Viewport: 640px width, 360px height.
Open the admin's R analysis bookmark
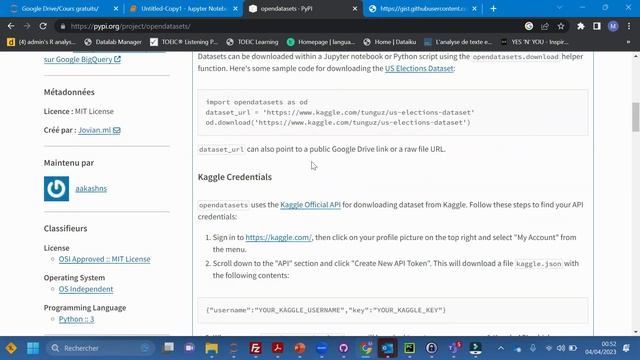(42, 42)
